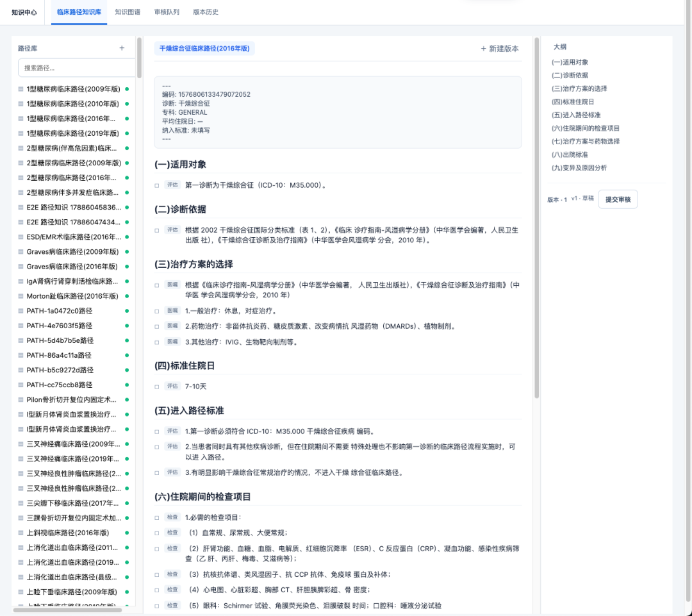Create a new version with 新建版本

point(500,49)
